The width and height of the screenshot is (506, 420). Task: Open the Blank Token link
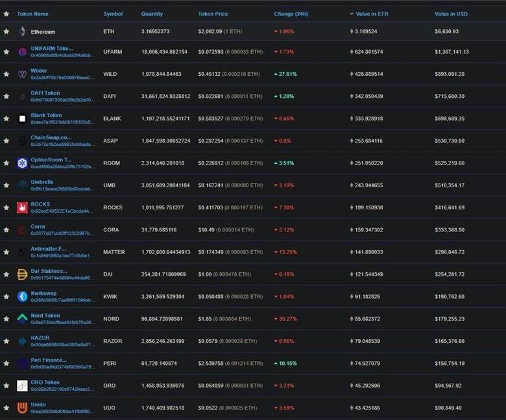tap(46, 115)
